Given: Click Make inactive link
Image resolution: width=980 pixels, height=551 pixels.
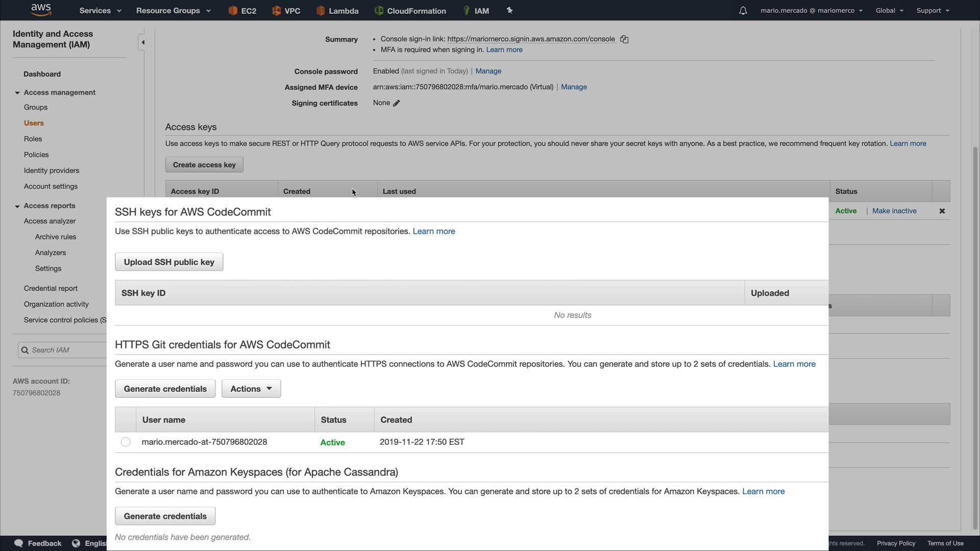Looking at the screenshot, I should point(894,211).
